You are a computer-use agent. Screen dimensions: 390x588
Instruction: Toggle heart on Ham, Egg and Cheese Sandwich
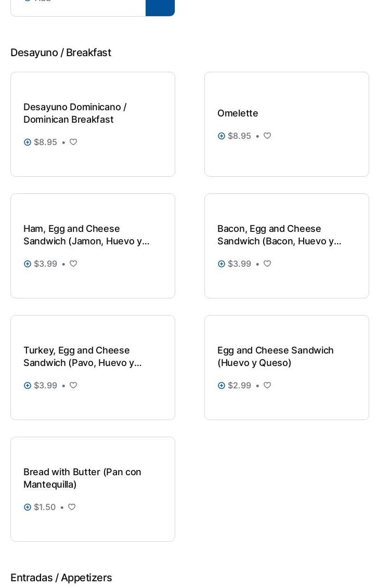(73, 264)
